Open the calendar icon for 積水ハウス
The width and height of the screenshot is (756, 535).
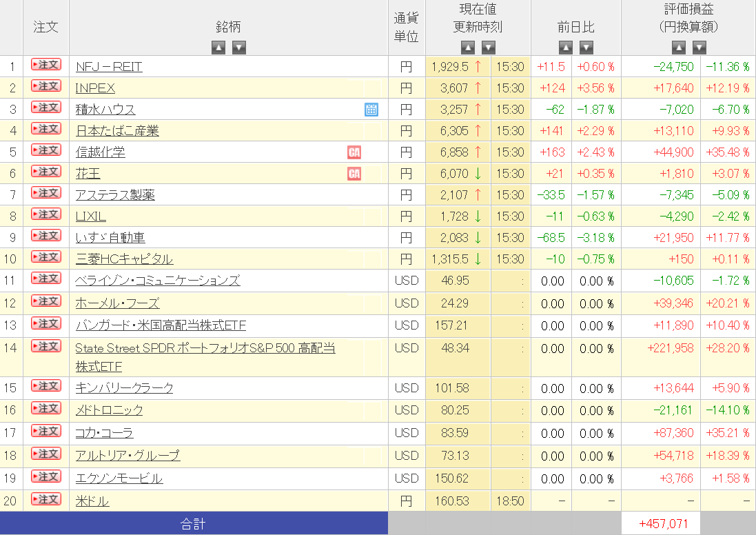click(371, 110)
